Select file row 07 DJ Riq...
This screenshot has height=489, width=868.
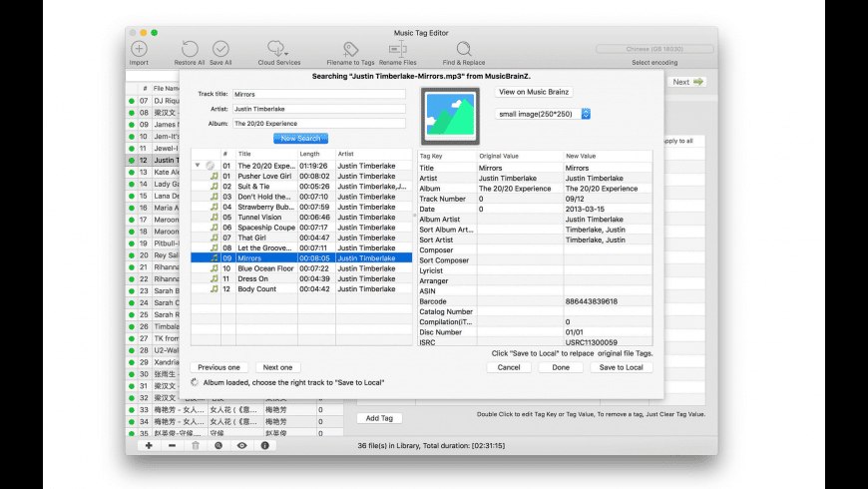(x=153, y=101)
